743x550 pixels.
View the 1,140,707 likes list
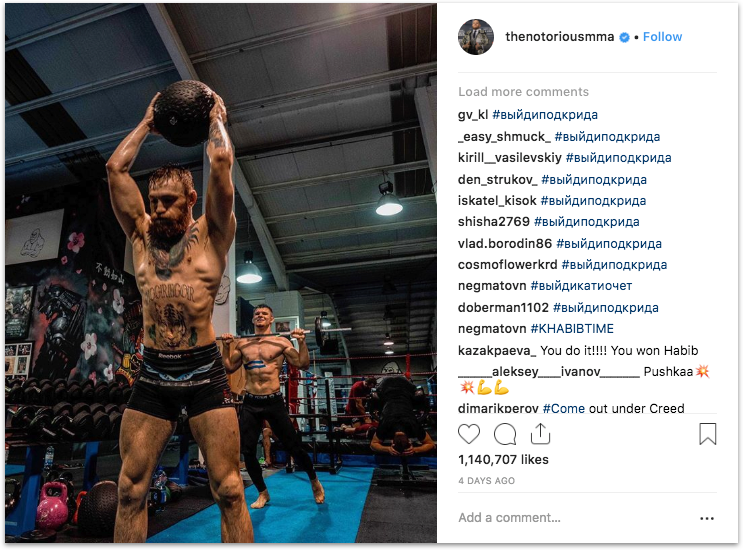[x=503, y=460]
